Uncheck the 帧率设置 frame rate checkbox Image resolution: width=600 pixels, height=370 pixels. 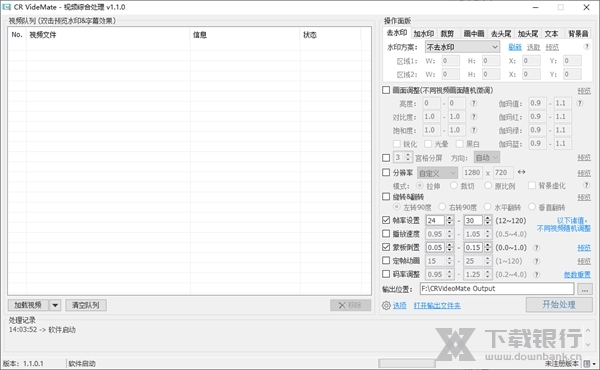[x=386, y=220]
